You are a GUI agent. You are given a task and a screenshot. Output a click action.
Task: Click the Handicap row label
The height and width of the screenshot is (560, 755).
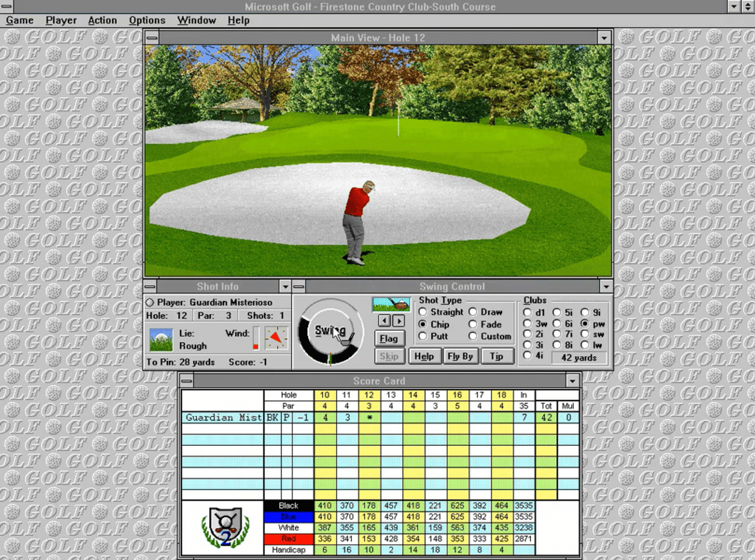289,550
